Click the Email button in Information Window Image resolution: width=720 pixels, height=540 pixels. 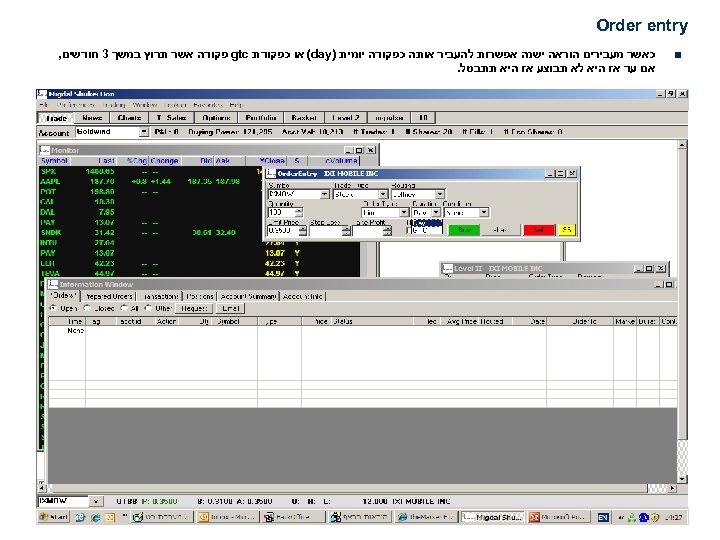[230, 309]
